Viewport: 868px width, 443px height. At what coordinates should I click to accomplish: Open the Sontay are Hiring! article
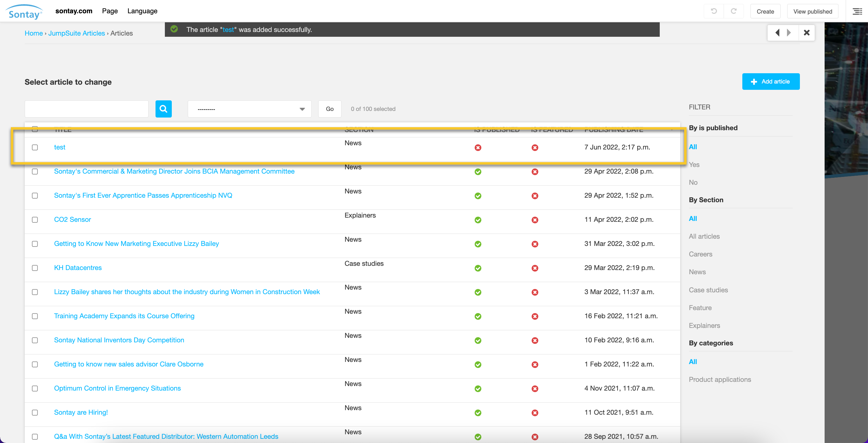point(81,412)
